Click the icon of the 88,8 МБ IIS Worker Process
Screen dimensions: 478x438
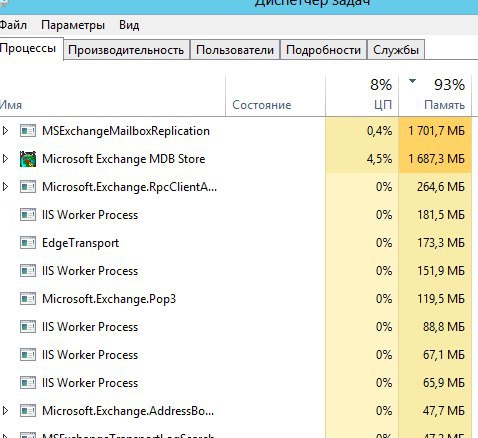[28, 327]
